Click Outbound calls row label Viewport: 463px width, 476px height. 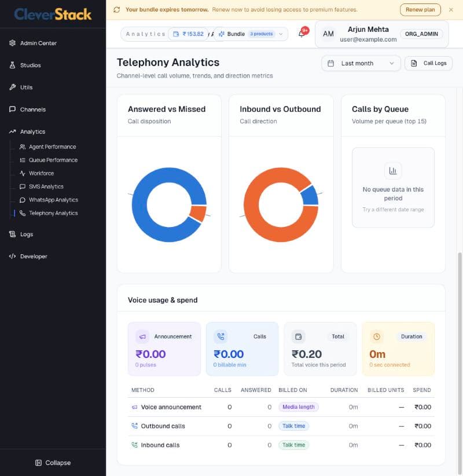(163, 426)
